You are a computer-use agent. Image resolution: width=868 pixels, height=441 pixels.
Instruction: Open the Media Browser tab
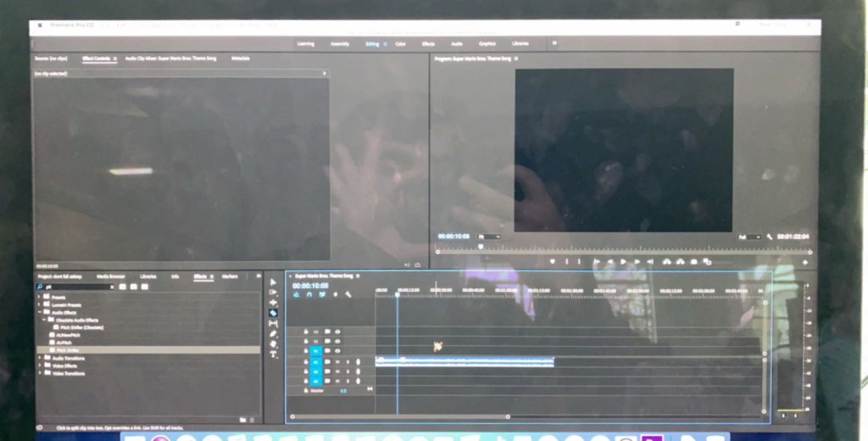[110, 276]
